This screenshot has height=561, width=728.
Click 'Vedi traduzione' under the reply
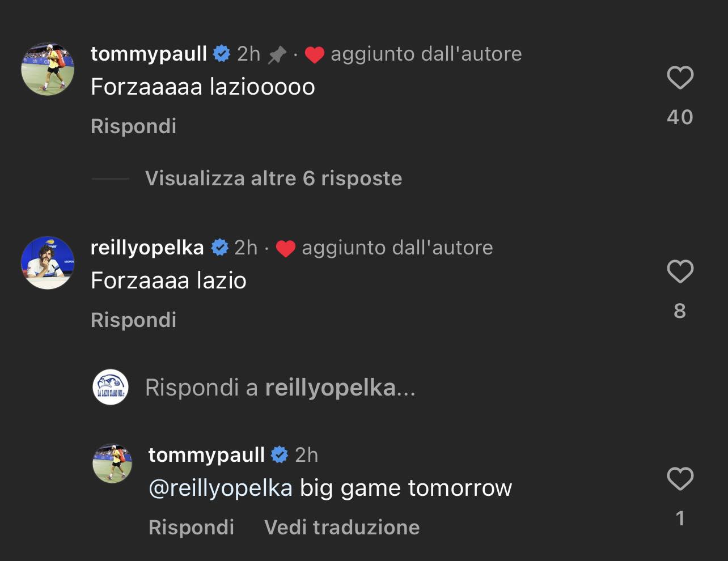point(342,528)
